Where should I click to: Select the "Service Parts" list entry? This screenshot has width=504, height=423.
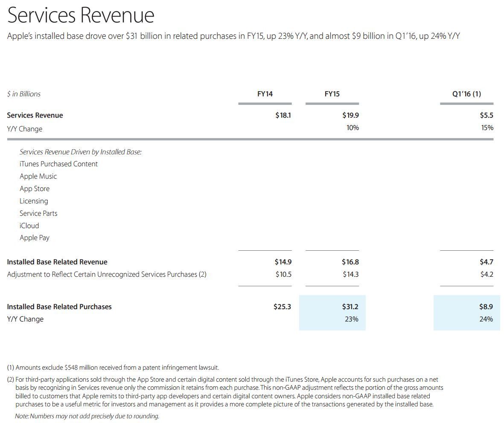tap(38, 213)
